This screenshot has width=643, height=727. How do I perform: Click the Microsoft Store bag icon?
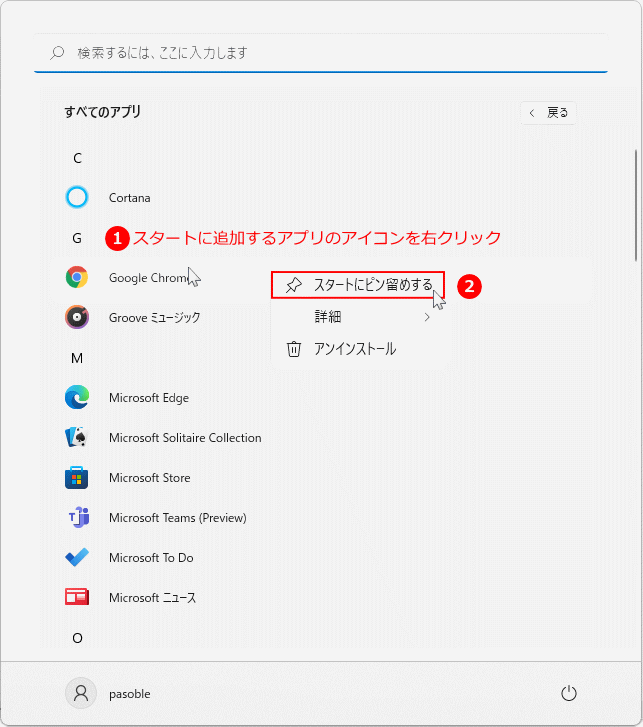pos(77,478)
